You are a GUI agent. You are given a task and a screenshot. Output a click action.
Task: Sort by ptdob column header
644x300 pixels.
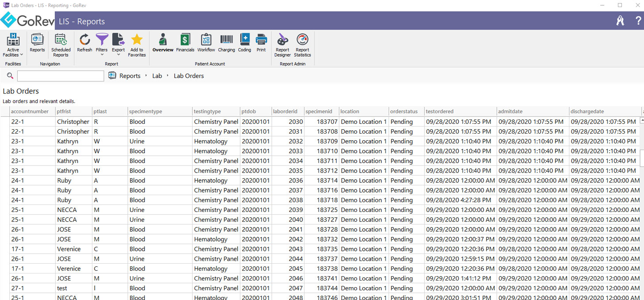(256, 112)
